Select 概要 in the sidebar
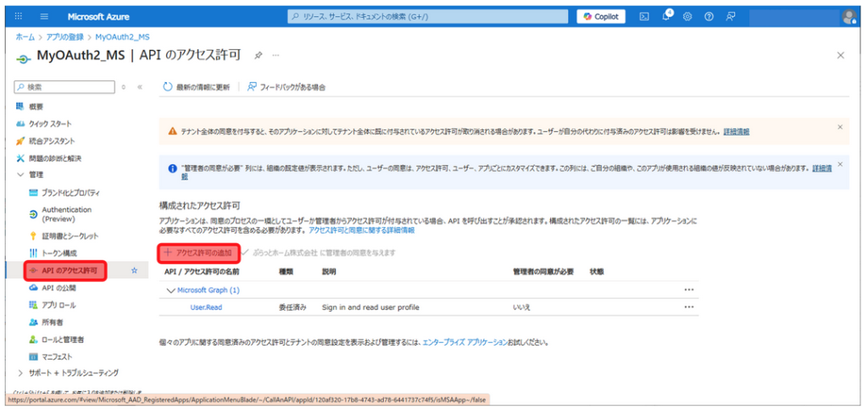The width and height of the screenshot is (868, 409). [x=36, y=106]
